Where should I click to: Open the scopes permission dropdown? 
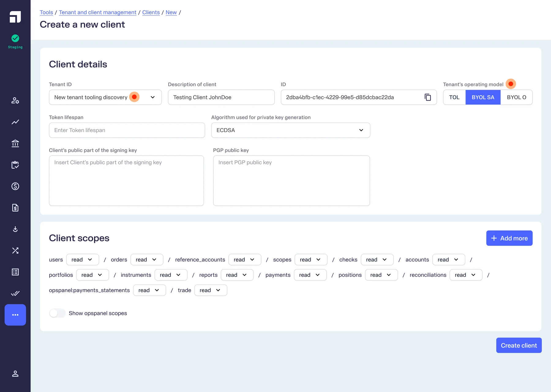(x=311, y=260)
